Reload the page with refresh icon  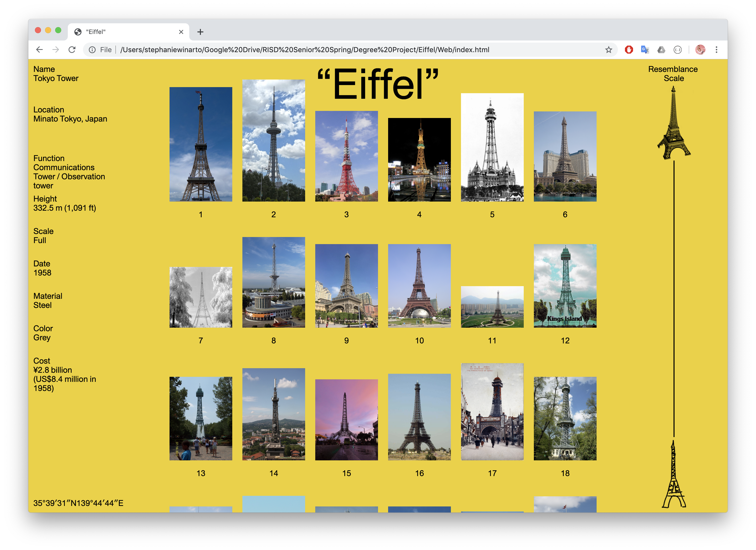(72, 50)
